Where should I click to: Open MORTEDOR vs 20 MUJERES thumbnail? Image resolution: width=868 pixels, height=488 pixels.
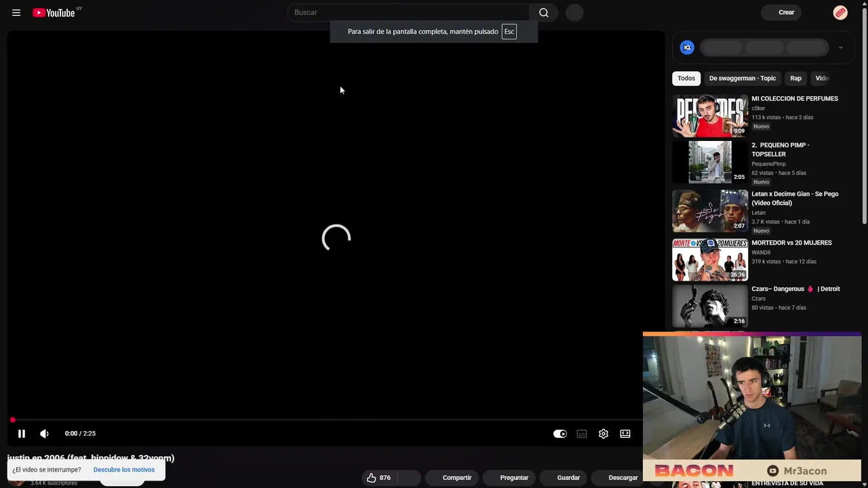point(710,260)
